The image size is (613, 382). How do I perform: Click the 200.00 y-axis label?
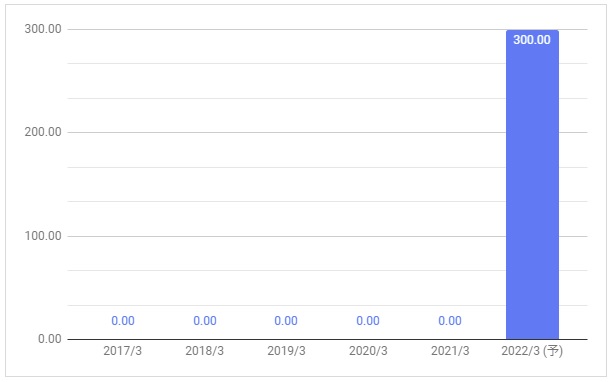pos(43,132)
